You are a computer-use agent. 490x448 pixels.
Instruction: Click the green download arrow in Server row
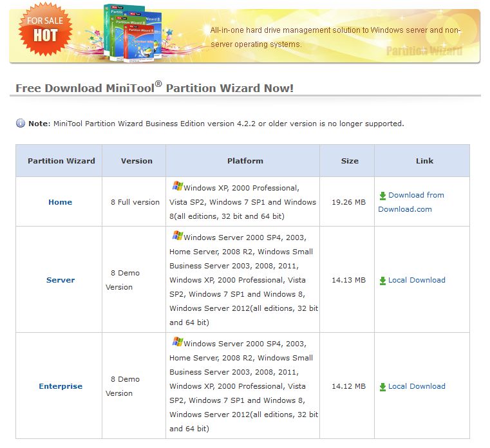(382, 281)
